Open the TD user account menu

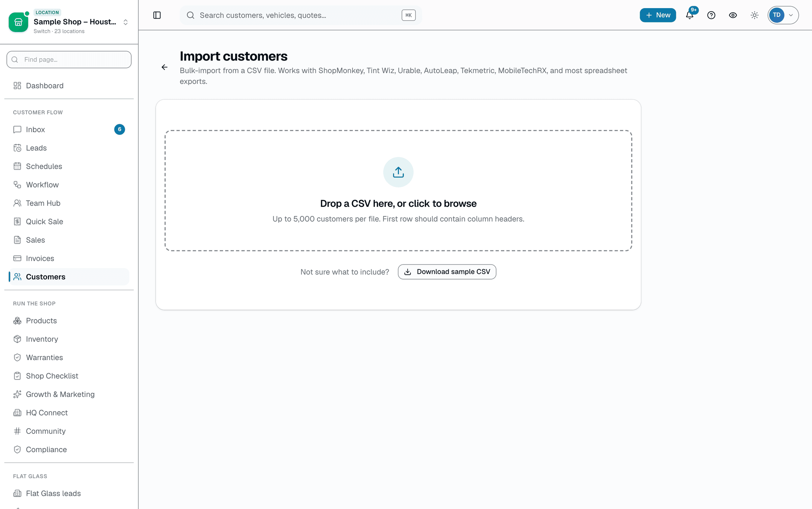tap(783, 15)
